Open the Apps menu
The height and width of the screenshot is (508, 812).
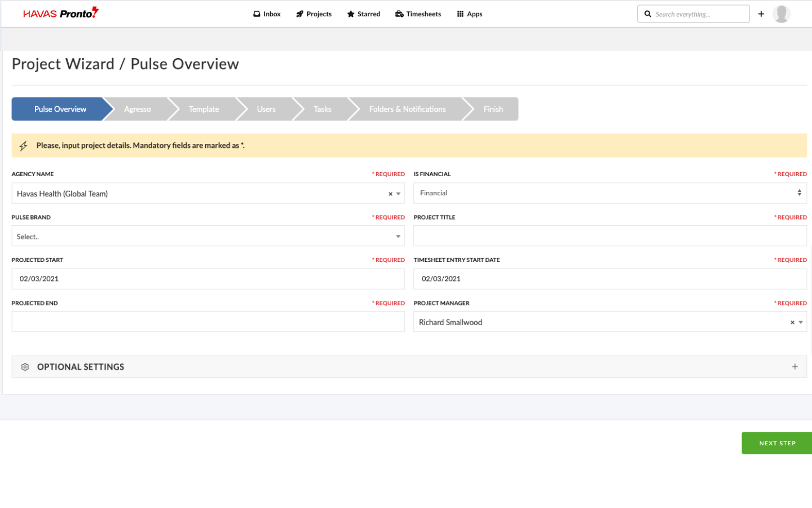point(470,14)
